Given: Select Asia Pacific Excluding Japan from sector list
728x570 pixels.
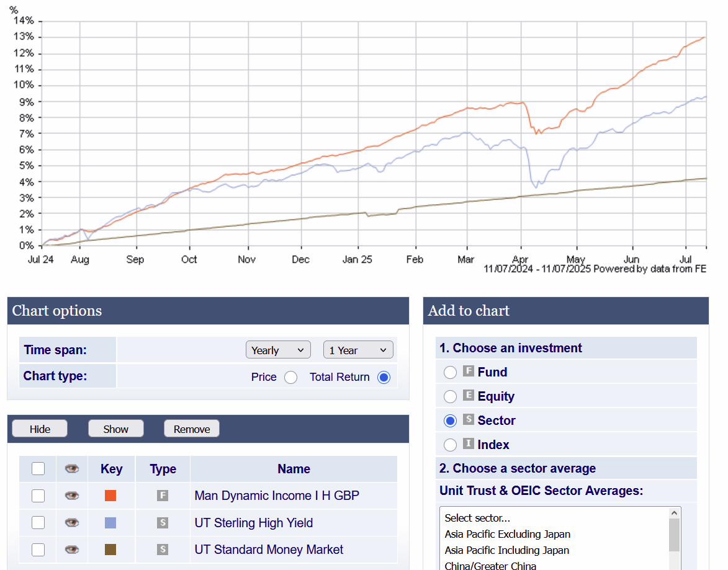Looking at the screenshot, I should (507, 534).
